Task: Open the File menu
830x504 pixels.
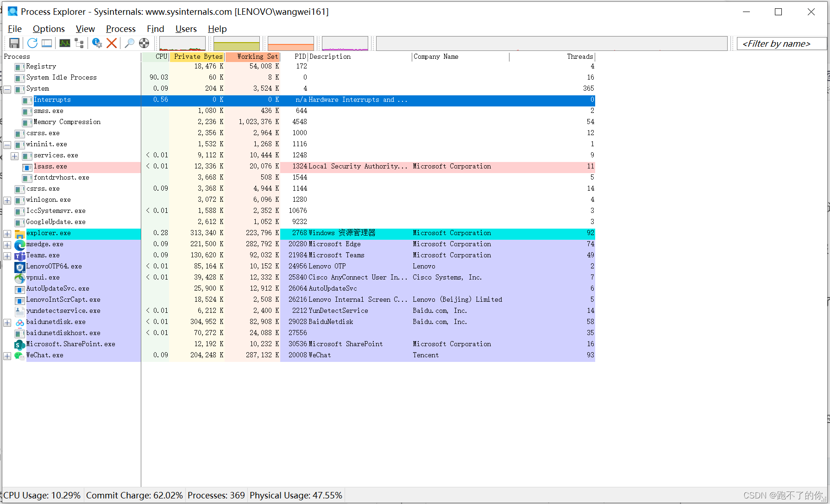Action: point(15,29)
